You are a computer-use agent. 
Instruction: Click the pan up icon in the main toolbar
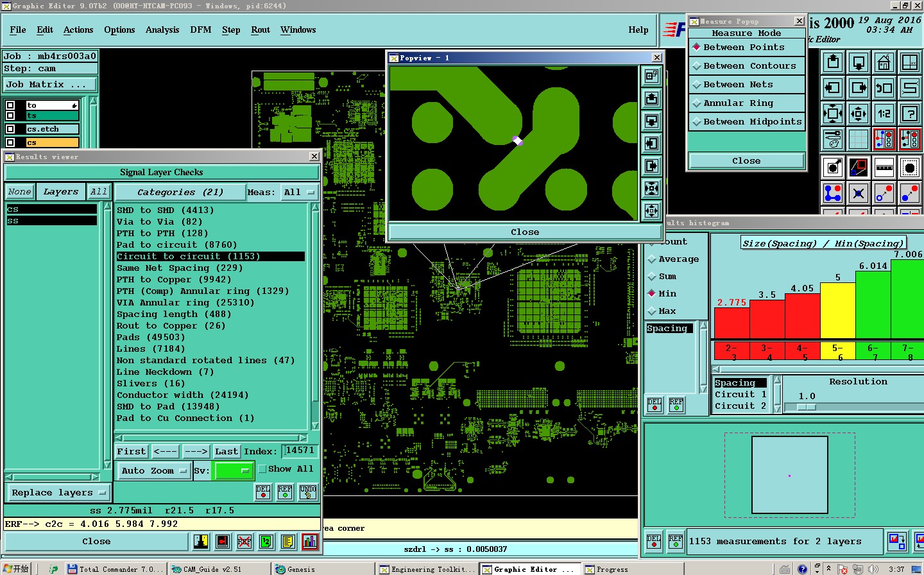833,62
